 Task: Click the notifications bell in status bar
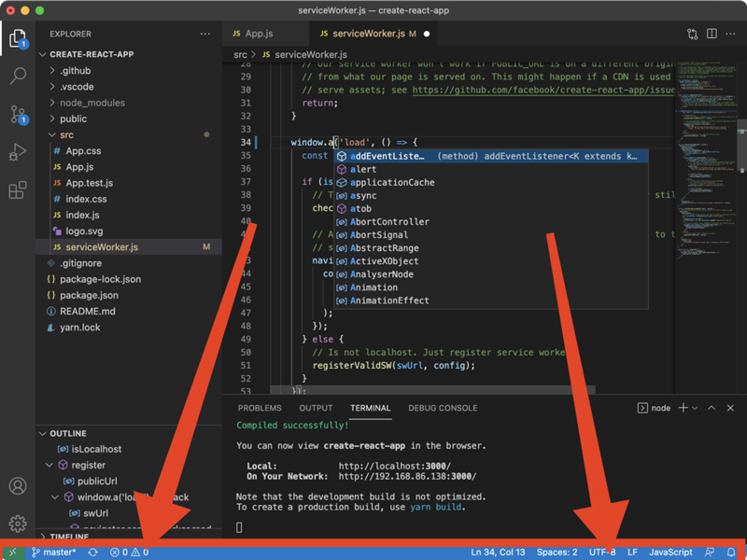click(x=731, y=553)
